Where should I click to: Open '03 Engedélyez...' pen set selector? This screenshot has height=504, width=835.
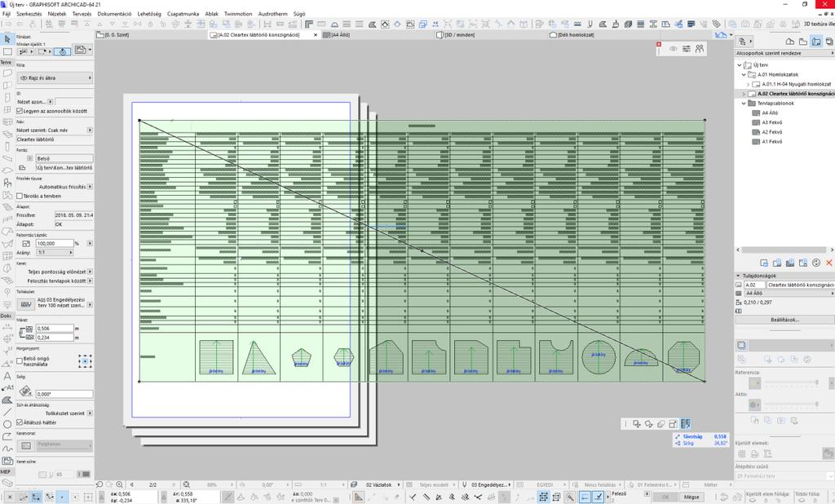(x=486, y=484)
